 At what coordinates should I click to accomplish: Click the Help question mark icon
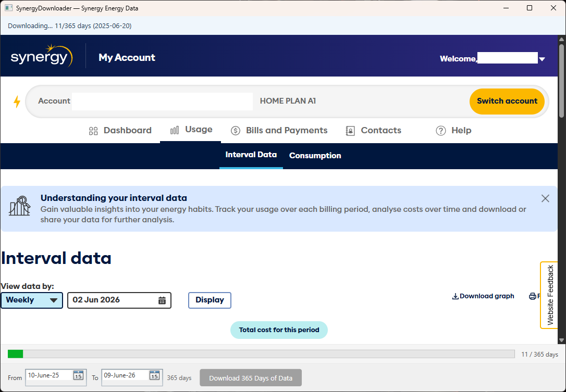(x=441, y=131)
